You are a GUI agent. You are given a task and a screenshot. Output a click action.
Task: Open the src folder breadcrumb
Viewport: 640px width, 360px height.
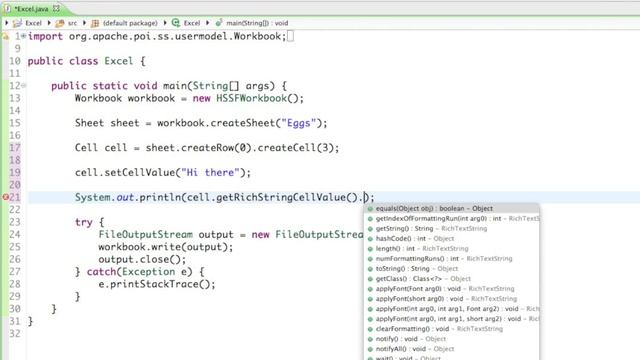point(72,23)
